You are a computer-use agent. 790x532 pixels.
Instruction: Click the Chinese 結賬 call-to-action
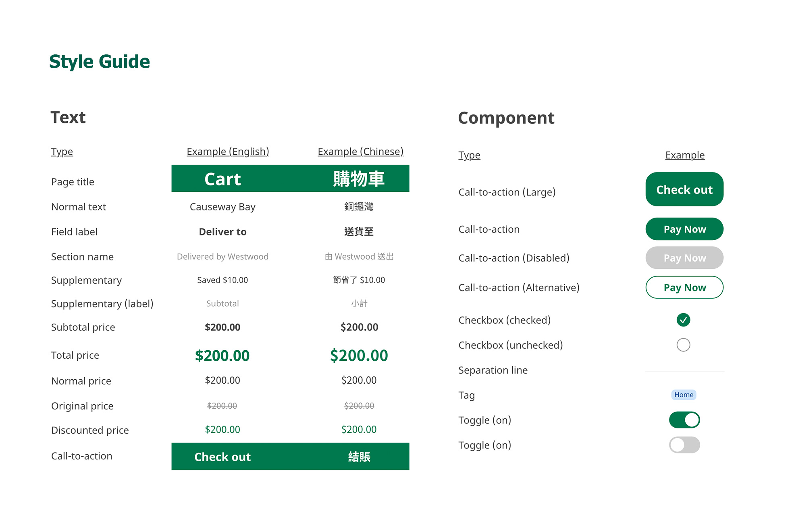click(359, 457)
